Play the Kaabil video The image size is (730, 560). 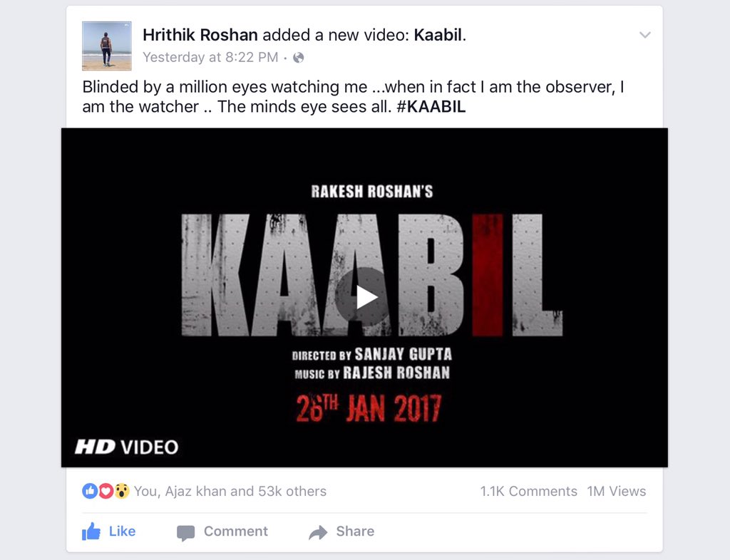click(363, 298)
